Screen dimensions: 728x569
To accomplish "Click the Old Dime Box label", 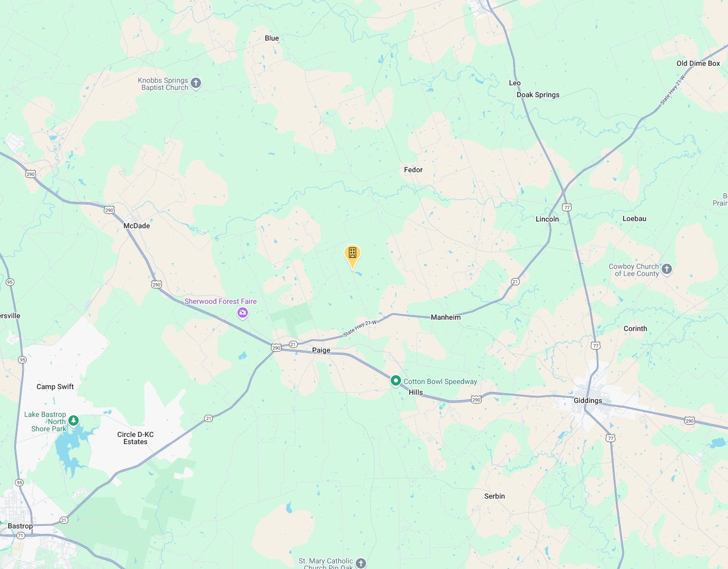I will (698, 63).
